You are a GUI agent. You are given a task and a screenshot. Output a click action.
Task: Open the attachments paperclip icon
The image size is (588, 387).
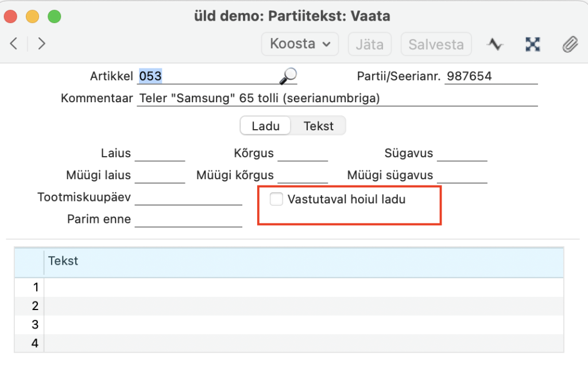[x=569, y=44]
